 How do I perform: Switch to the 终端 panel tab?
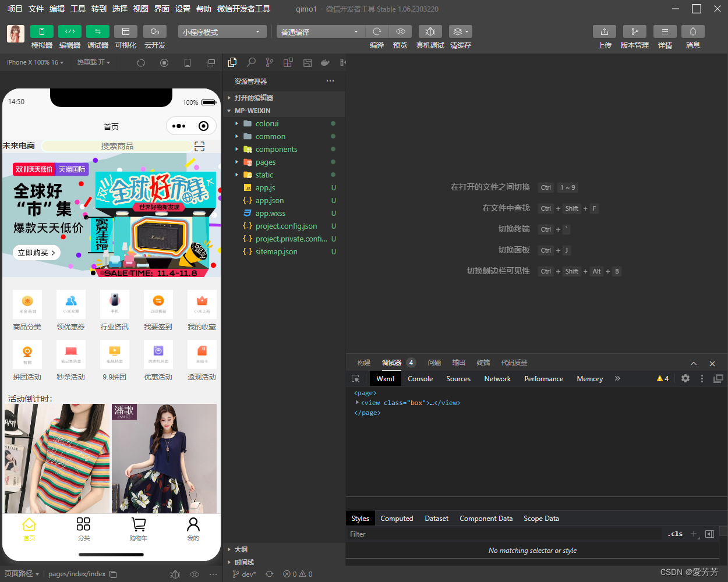pyautogui.click(x=483, y=363)
